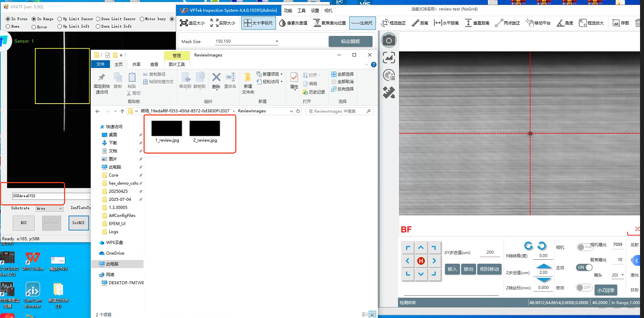This screenshot has height=318, width=644.
Task: Click the 距离 distance measure tool
Action: coord(419,23)
